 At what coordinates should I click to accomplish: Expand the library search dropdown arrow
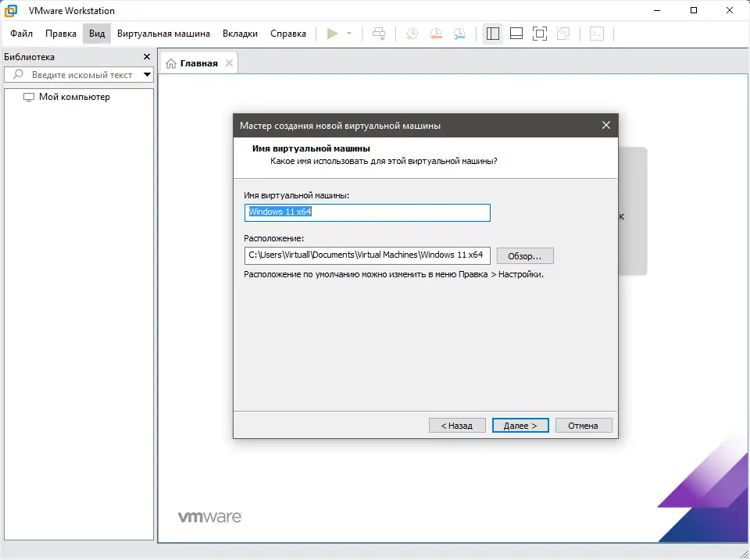click(x=148, y=75)
